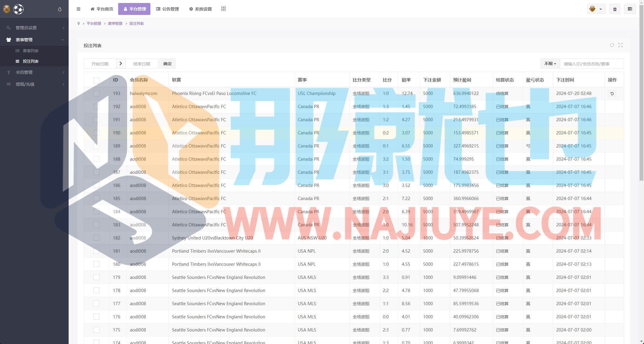Click the water drop theme icon

click(x=60, y=9)
